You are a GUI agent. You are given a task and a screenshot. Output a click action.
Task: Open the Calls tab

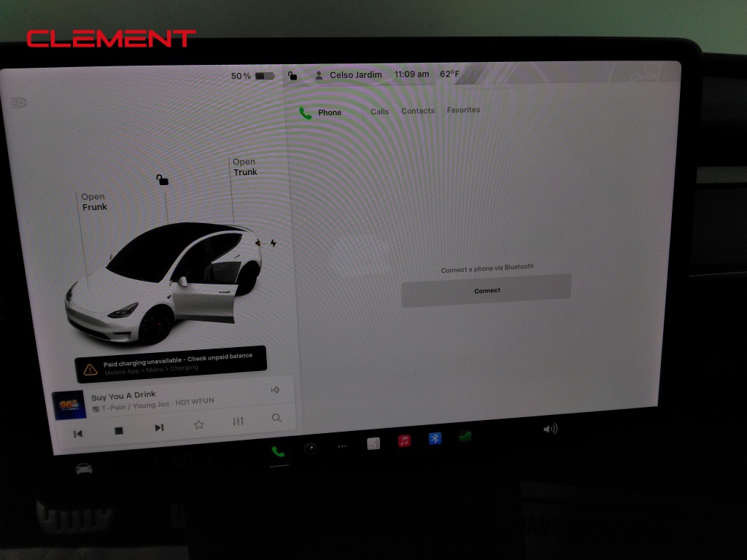pos(379,111)
